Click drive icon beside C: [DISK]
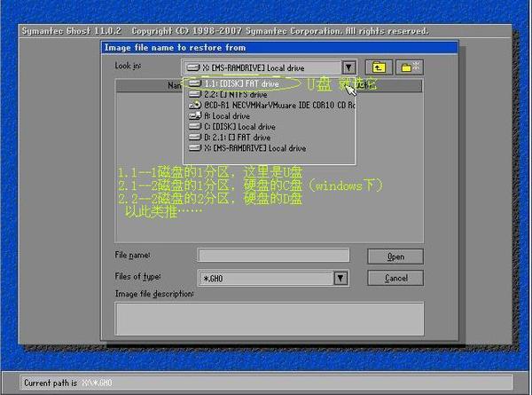 tap(195, 126)
